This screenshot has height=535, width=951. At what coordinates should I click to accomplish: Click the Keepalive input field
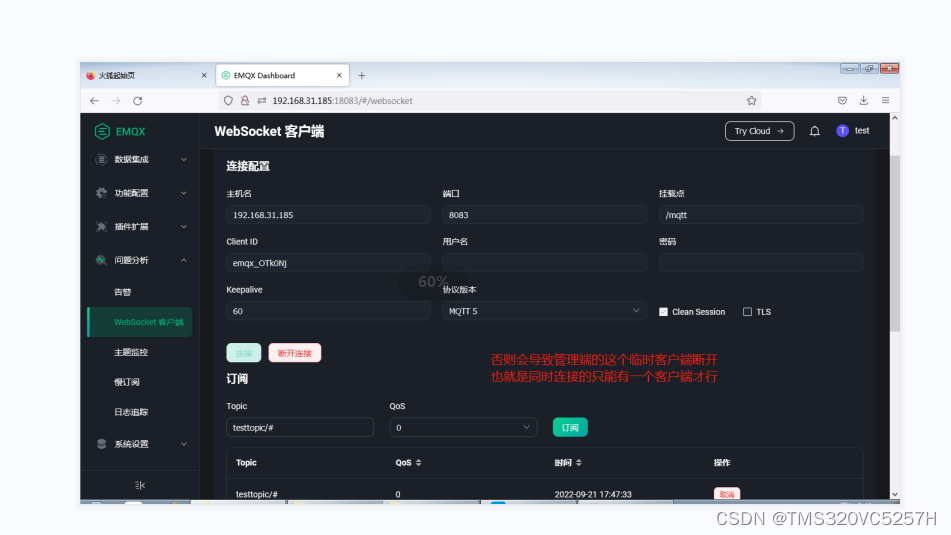click(328, 311)
